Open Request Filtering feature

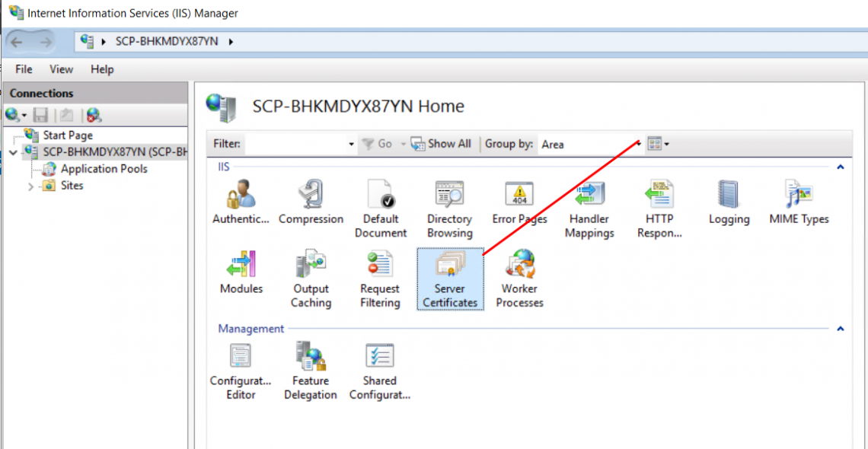pyautogui.click(x=380, y=279)
